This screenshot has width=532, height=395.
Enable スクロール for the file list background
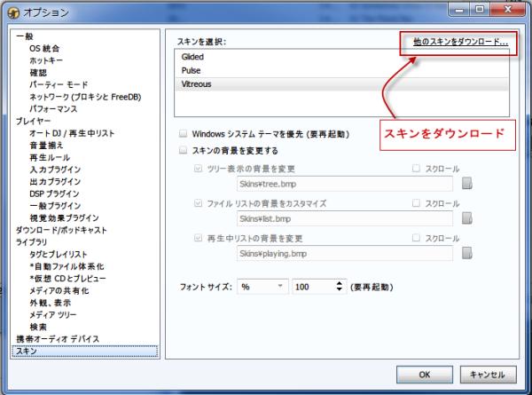pos(416,203)
